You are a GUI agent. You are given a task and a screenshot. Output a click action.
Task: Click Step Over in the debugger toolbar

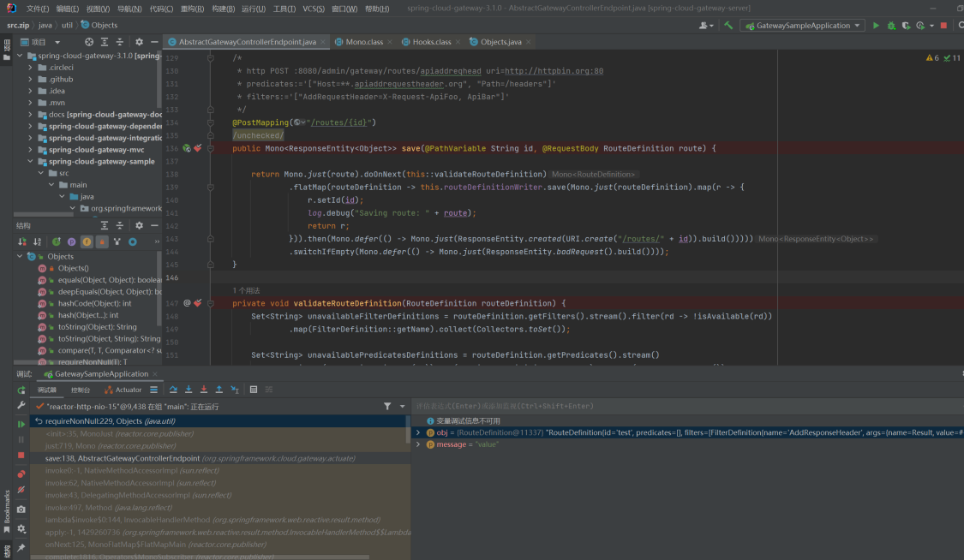173,390
